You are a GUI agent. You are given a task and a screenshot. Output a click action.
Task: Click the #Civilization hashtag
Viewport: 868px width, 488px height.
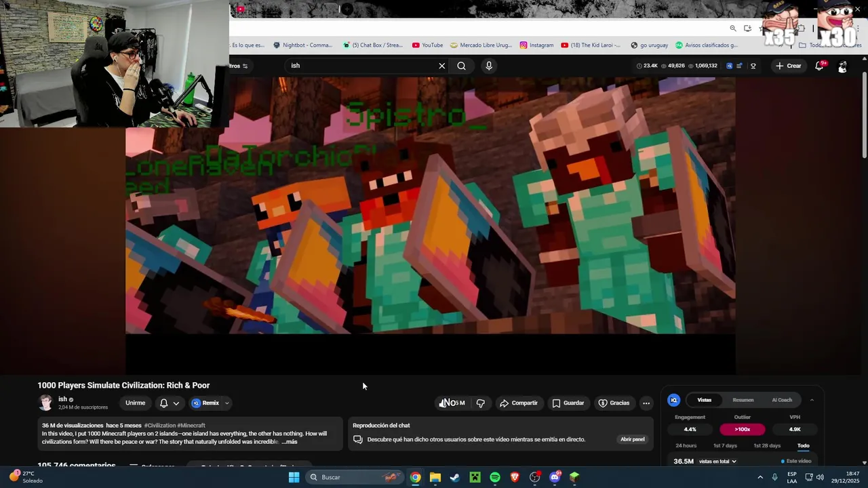coord(159,426)
